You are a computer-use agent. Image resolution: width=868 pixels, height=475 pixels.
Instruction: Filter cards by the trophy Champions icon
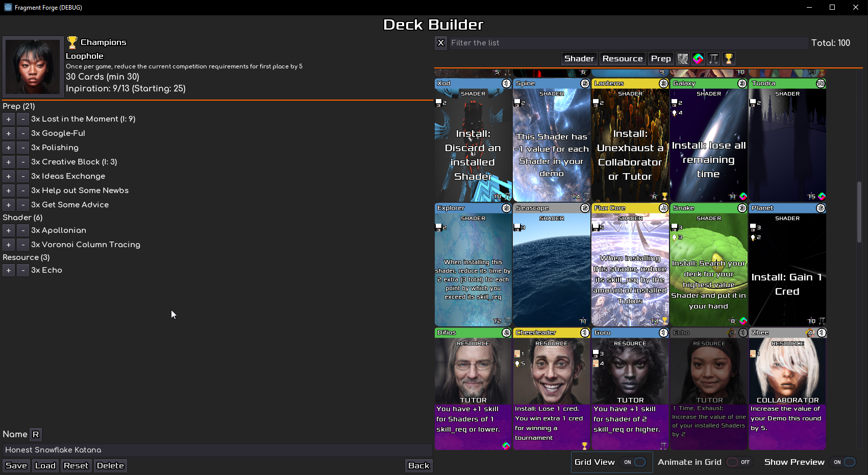click(729, 59)
